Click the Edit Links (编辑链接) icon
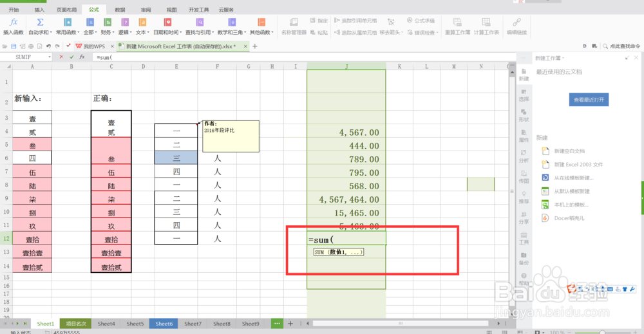 516,22
